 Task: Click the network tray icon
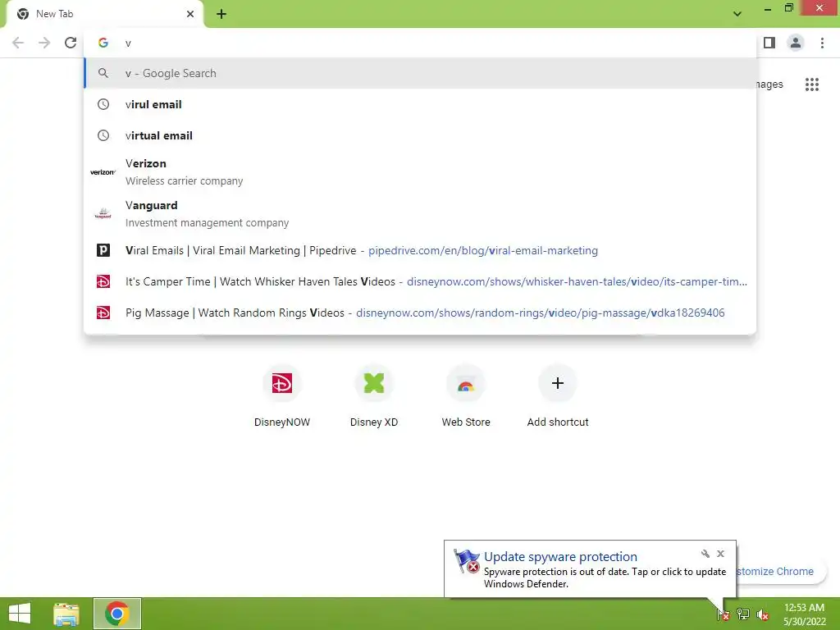(x=742, y=614)
